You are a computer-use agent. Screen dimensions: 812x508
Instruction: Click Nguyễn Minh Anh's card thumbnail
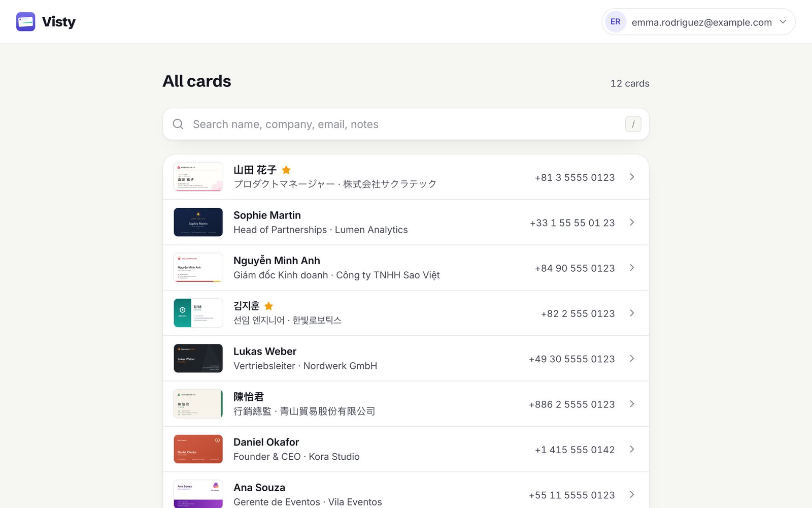click(198, 268)
